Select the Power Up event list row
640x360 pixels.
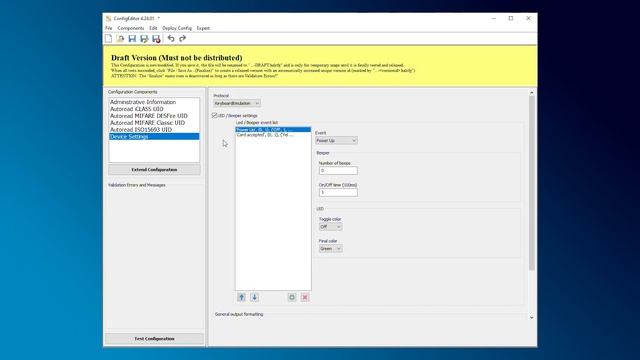pyautogui.click(x=273, y=129)
